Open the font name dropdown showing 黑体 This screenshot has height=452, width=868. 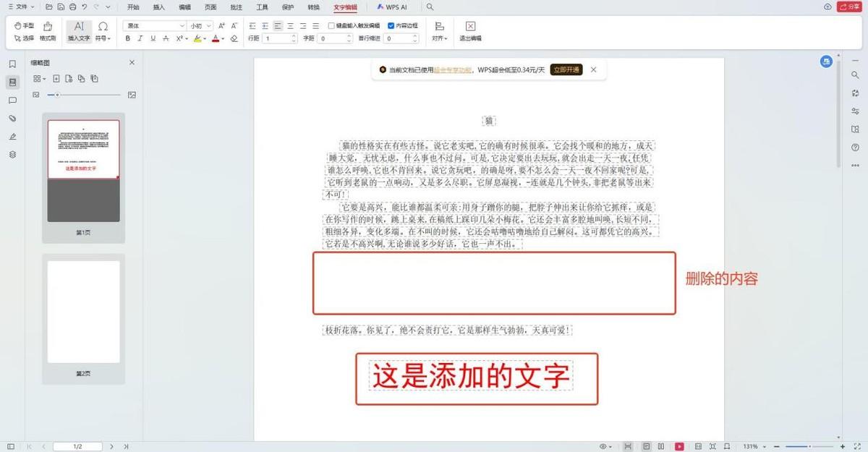pos(156,25)
